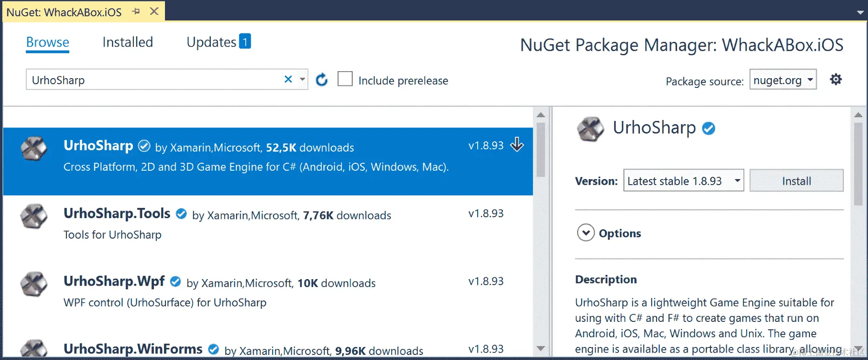The height and width of the screenshot is (360, 868).
Task: Click the Install button
Action: [x=796, y=180]
